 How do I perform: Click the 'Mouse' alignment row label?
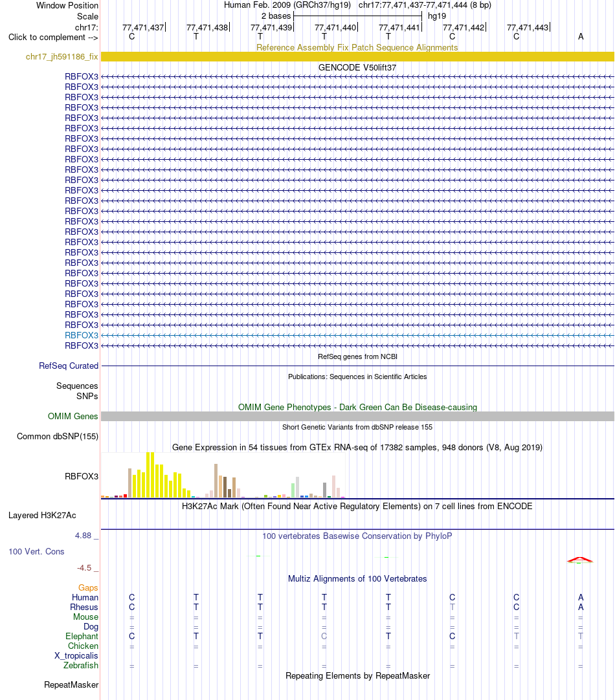click(x=85, y=617)
